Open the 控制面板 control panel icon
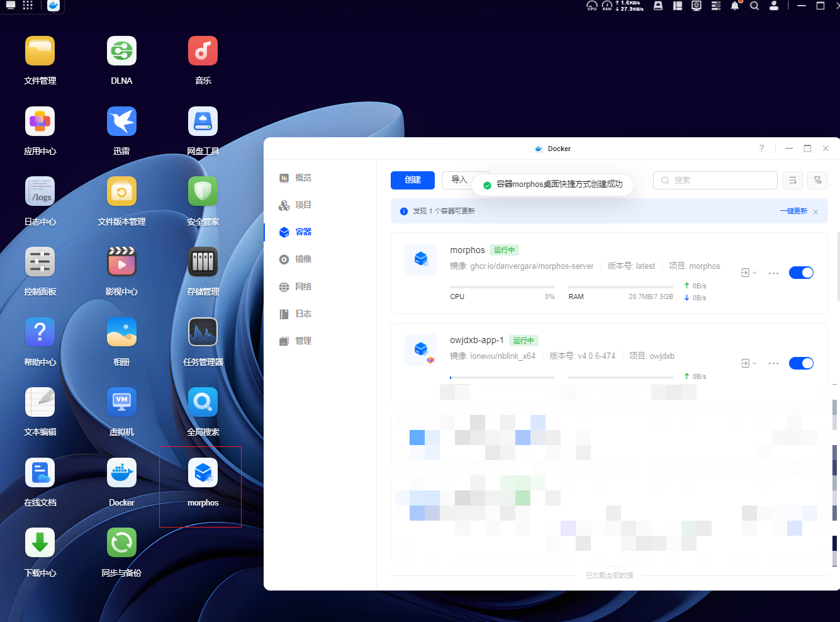840x622 pixels. tap(40, 262)
